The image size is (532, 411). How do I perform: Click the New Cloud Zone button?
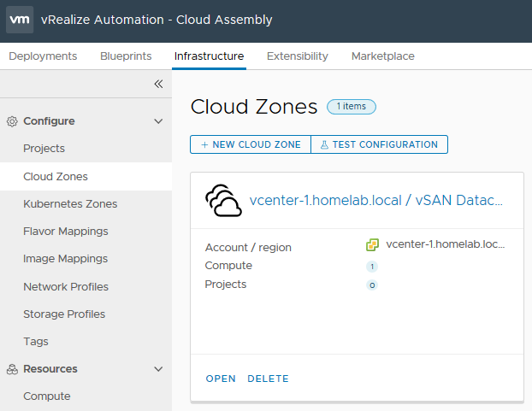coord(251,144)
